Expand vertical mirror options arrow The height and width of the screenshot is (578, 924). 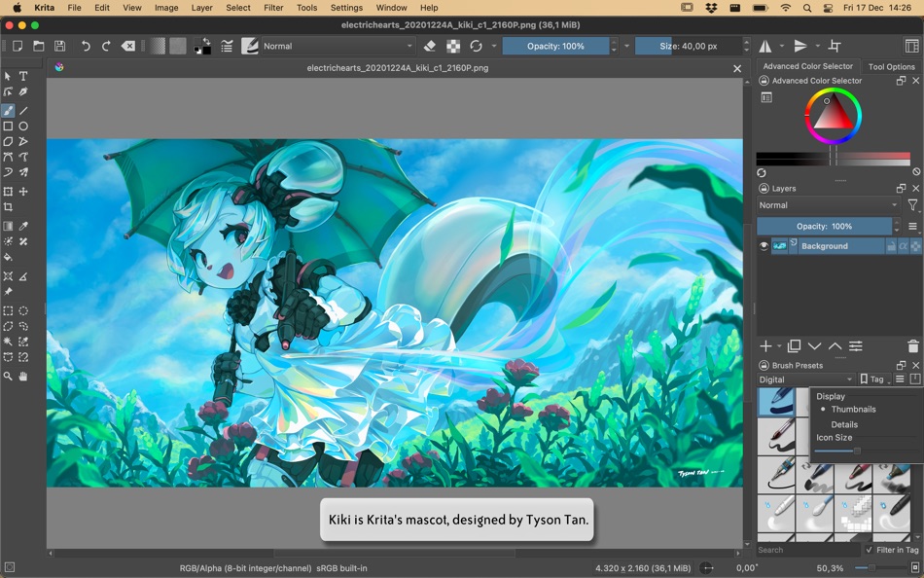click(817, 46)
